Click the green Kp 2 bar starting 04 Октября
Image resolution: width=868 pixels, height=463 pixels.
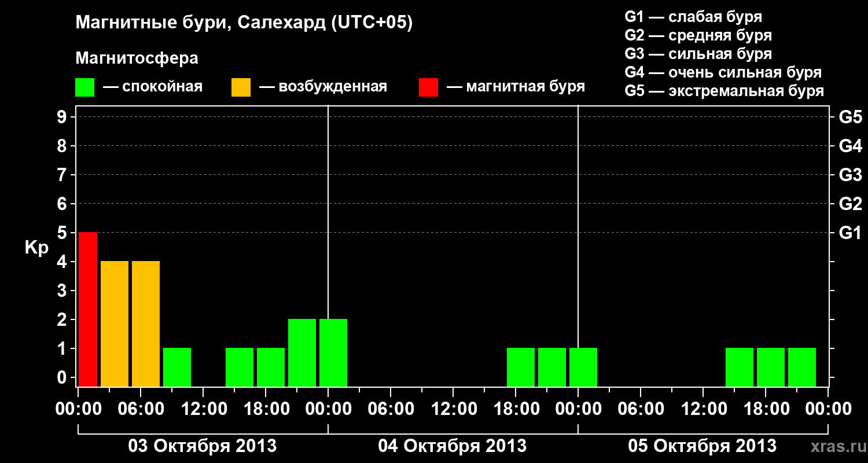333,352
